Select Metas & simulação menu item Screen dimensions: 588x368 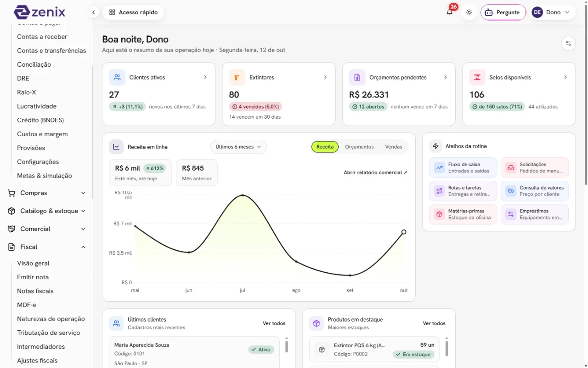pos(45,176)
